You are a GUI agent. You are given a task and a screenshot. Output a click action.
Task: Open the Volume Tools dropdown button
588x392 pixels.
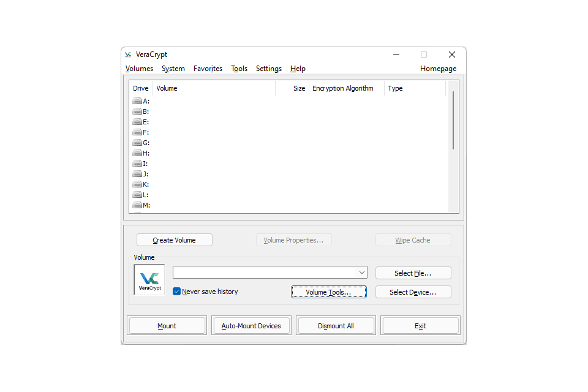coord(328,292)
